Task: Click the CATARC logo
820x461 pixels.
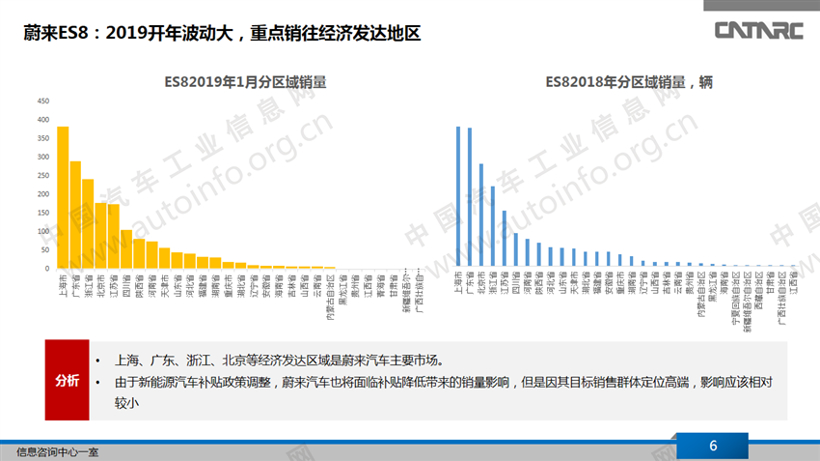Action: point(759,30)
